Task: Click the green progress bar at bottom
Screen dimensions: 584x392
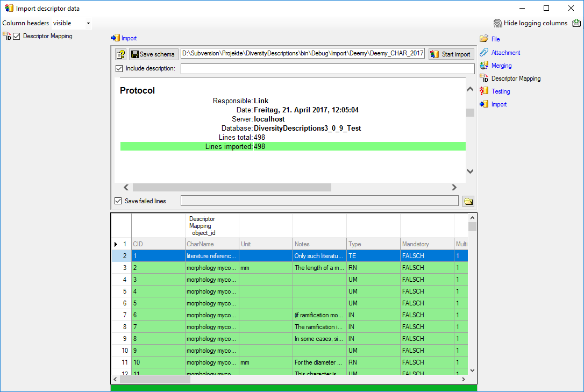Action: [x=294, y=388]
